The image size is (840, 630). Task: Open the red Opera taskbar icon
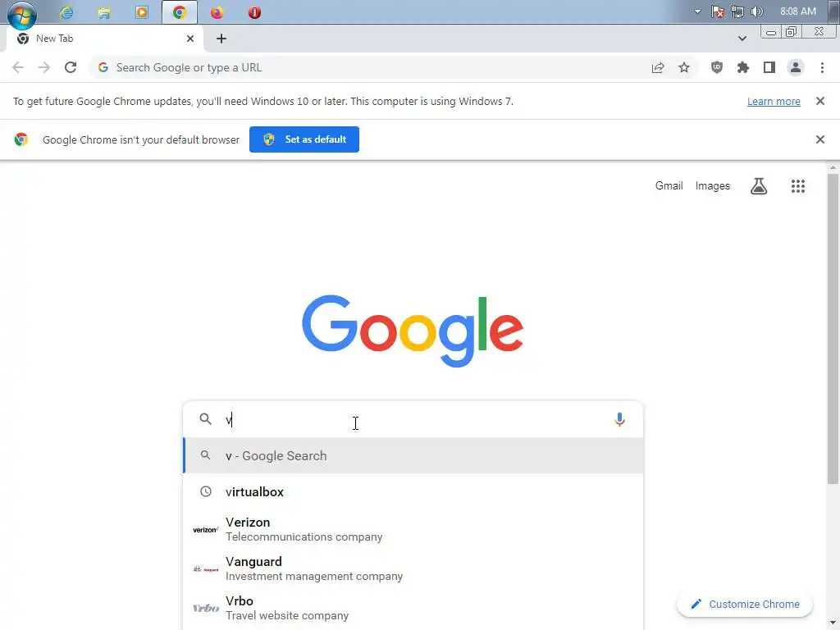point(254,12)
